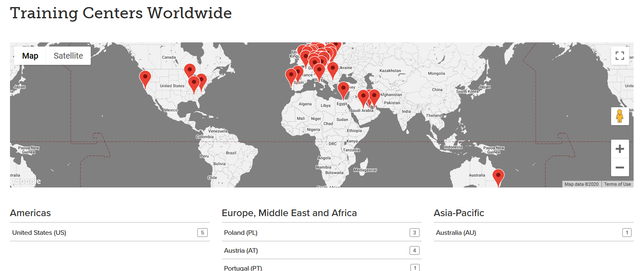Image resolution: width=644 pixels, height=271 pixels.
Task: Zoom in on the map
Action: (x=620, y=149)
